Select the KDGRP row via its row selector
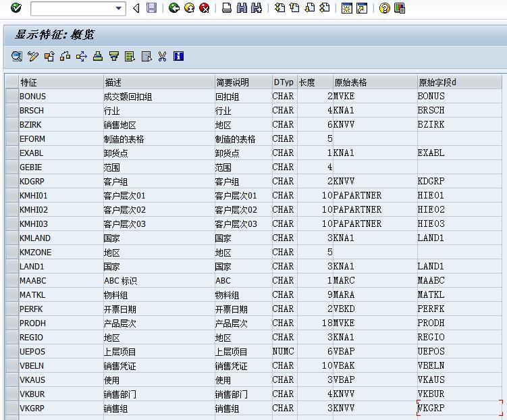This screenshot has width=507, height=420. [x=12, y=182]
